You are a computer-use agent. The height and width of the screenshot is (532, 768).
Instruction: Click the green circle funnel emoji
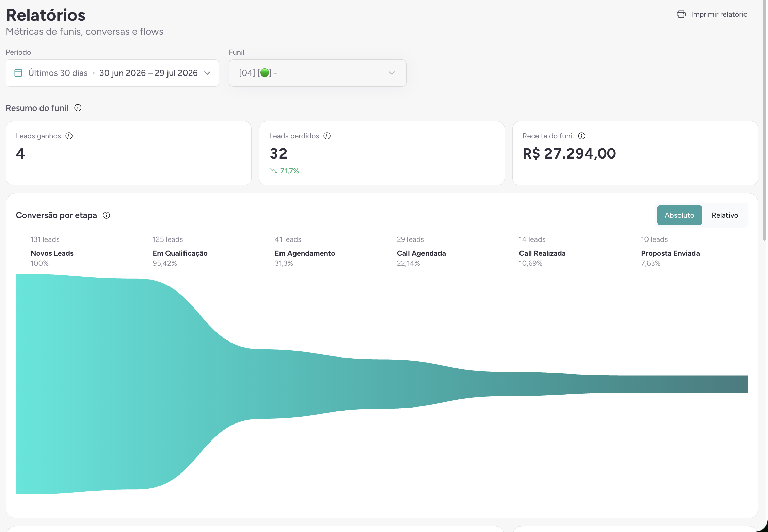click(265, 73)
